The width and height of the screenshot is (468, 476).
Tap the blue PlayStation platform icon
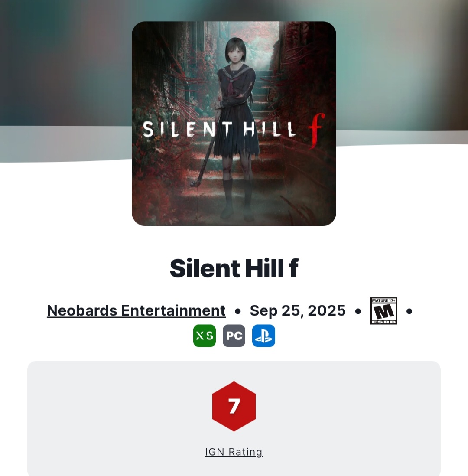tap(263, 336)
